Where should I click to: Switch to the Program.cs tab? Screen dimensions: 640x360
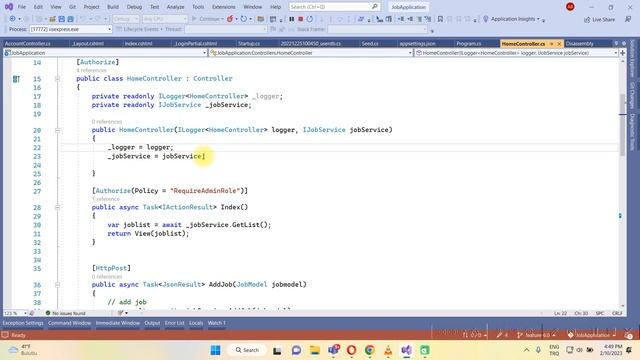[469, 43]
